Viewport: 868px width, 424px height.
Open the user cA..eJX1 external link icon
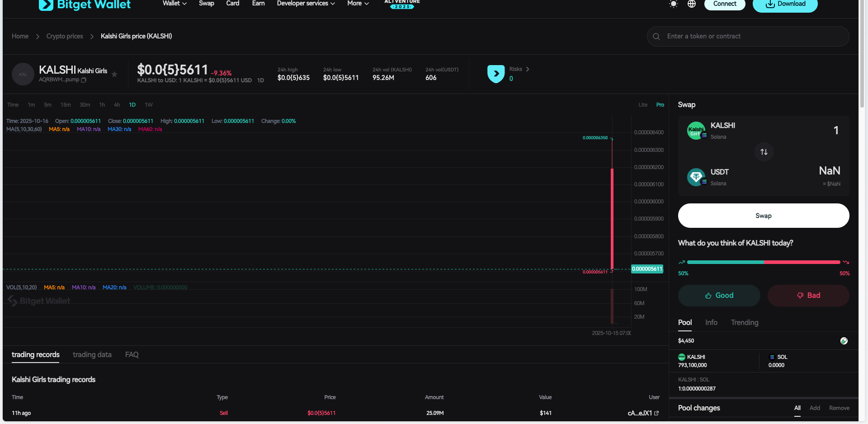point(656,413)
